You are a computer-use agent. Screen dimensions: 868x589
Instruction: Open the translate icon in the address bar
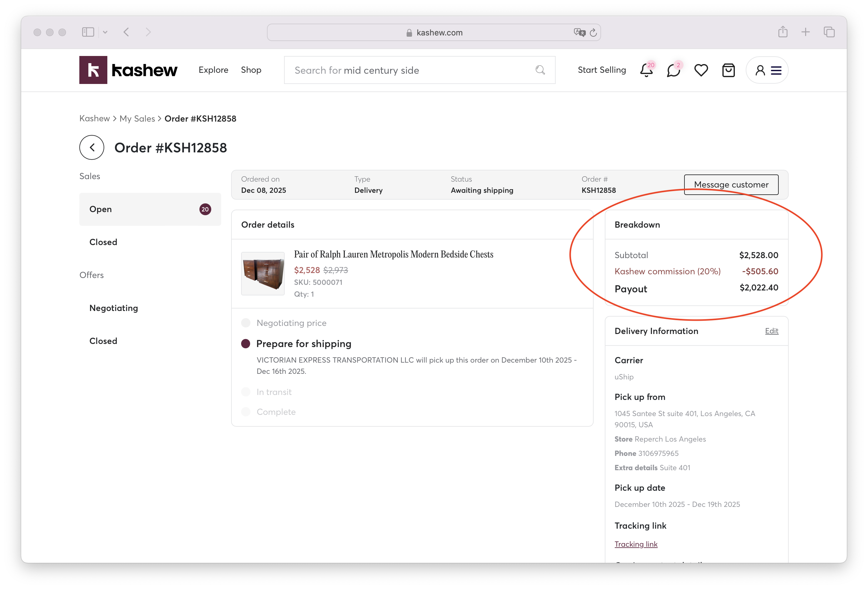pyautogui.click(x=579, y=32)
